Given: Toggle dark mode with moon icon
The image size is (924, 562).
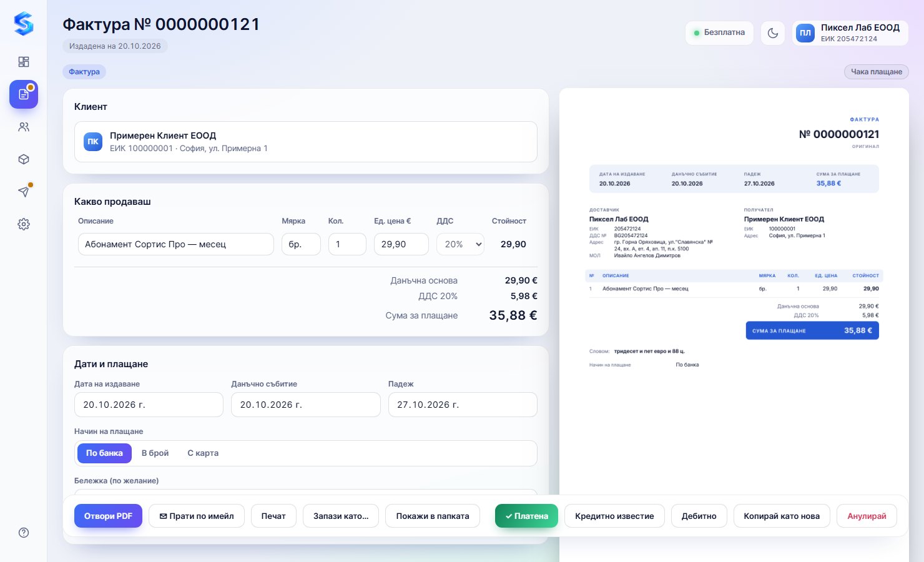Looking at the screenshot, I should 773,33.
